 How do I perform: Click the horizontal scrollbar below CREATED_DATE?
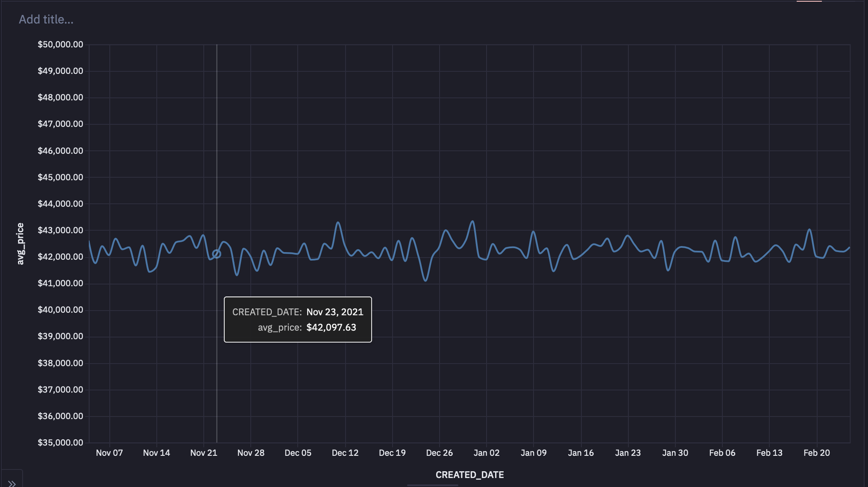432,485
